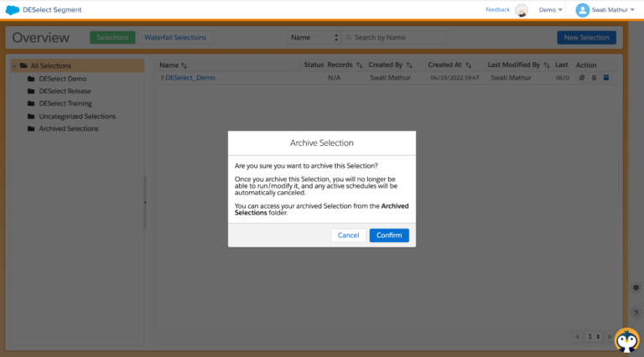Click the Swati Mathur profile avatar

(582, 10)
